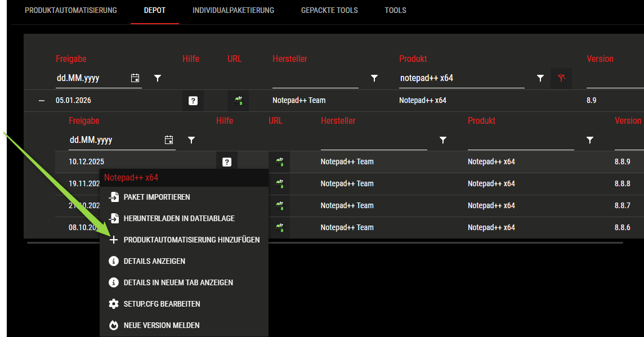Select Produktautomatisierung hinzufügen menu entry
The height and width of the screenshot is (337, 644).
coord(191,240)
